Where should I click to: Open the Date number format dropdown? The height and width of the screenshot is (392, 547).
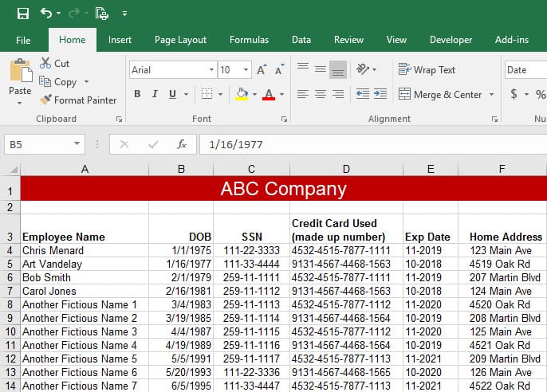click(525, 70)
